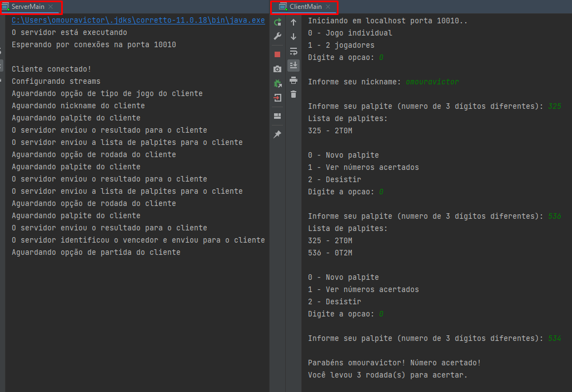
Task: Pin the ClientMain run tab
Action: (277, 134)
